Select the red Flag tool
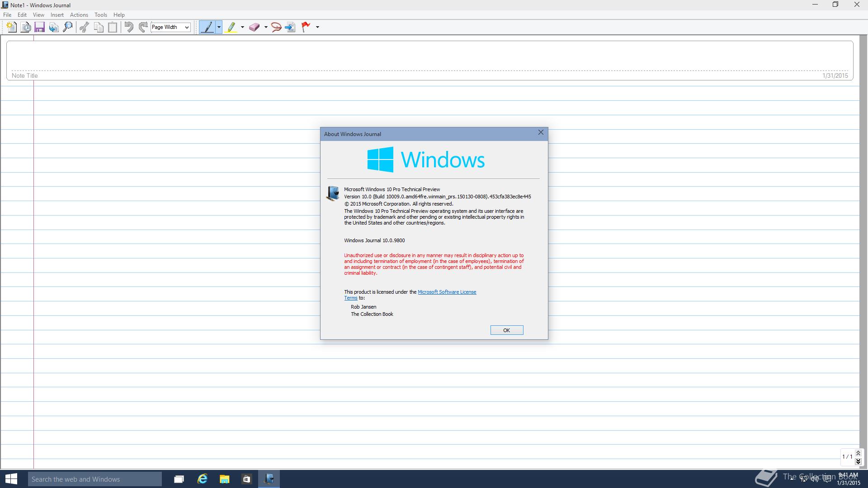This screenshot has width=868, height=488. [306, 27]
